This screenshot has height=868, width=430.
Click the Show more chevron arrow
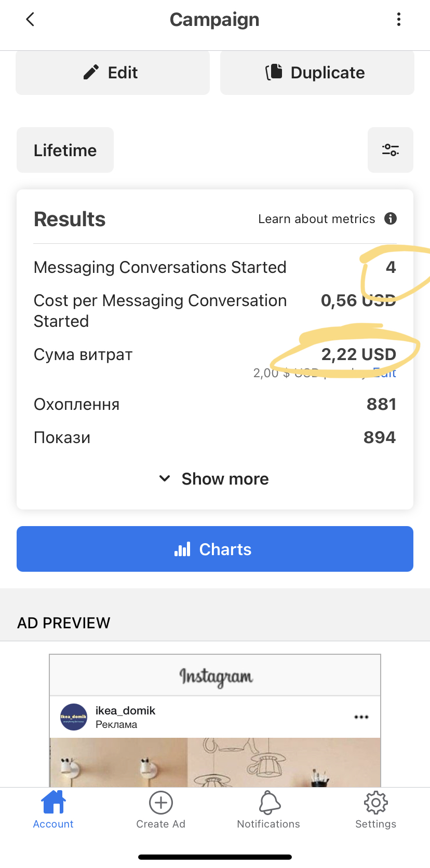click(165, 478)
